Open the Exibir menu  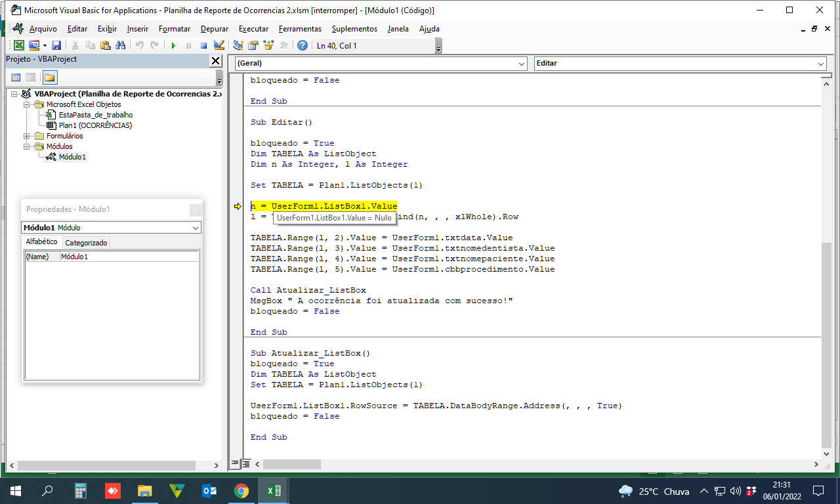pyautogui.click(x=107, y=29)
